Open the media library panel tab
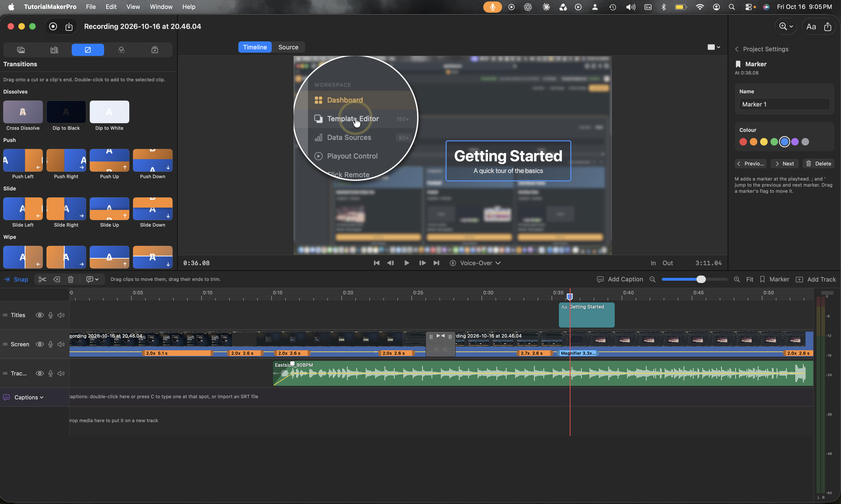The width and height of the screenshot is (841, 504). click(21, 50)
